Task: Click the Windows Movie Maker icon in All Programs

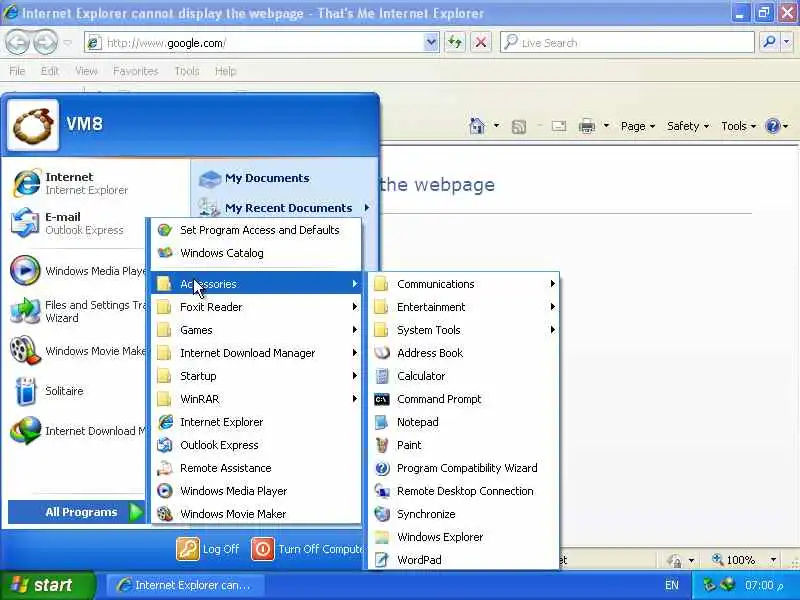Action: point(164,514)
